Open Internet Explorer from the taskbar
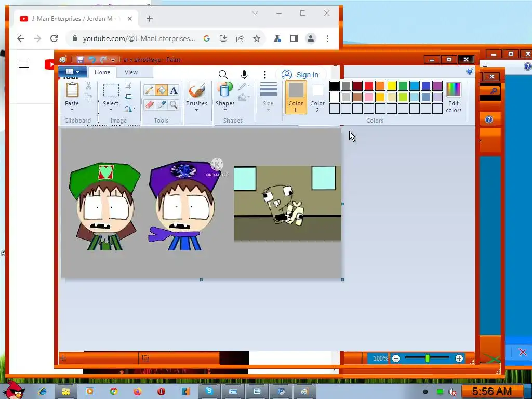 (43, 391)
